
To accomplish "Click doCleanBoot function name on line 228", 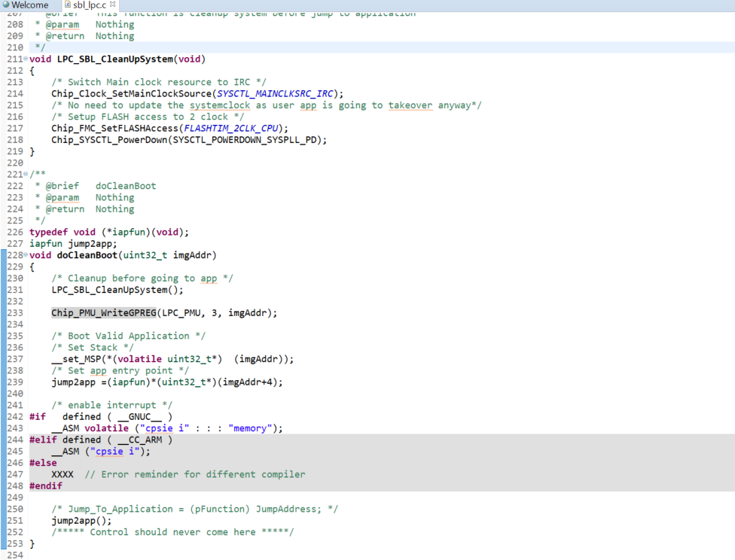I will (x=87, y=255).
